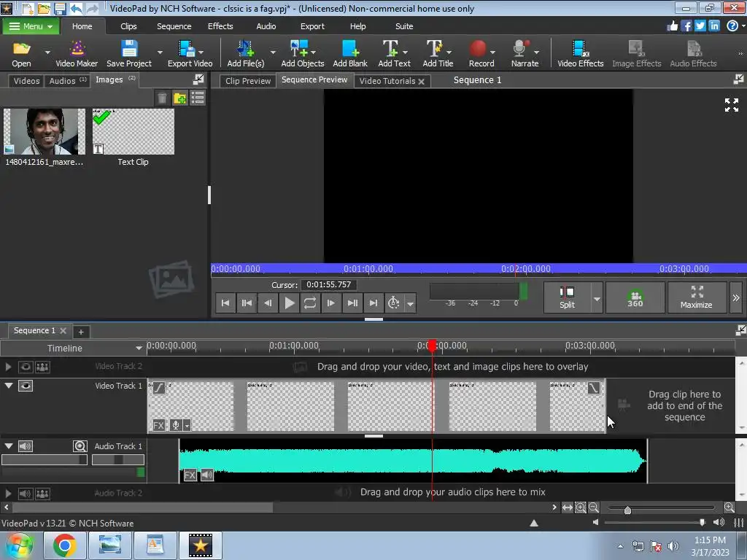
Task: Enter full screen preview with expand icon
Action: [x=731, y=105]
